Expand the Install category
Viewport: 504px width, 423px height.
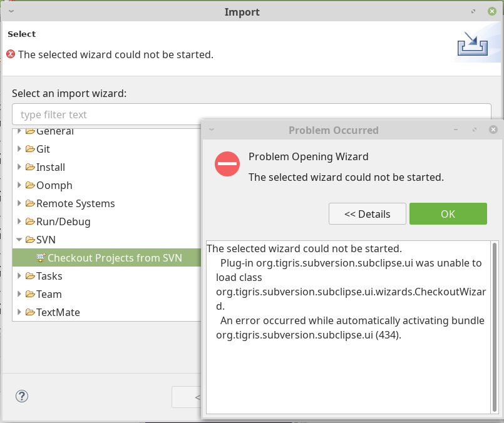[x=19, y=166]
